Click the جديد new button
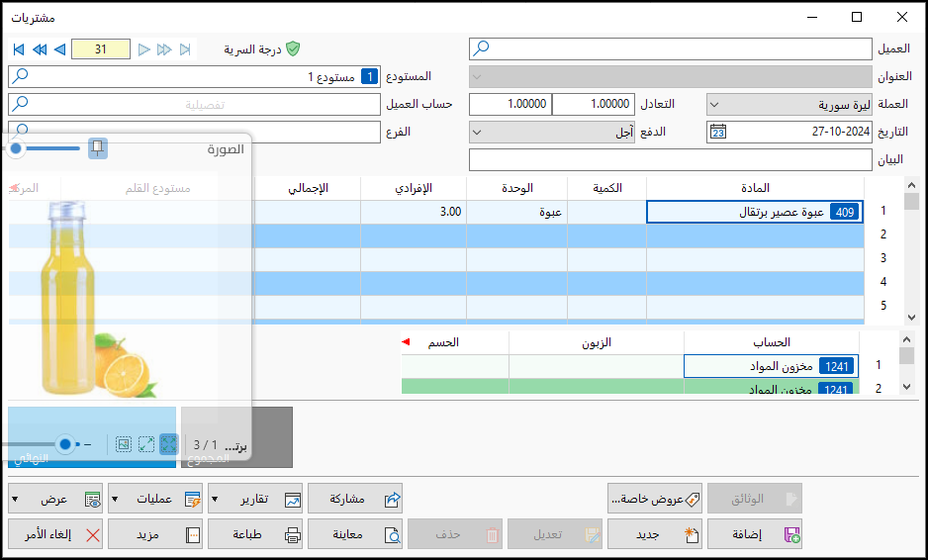The width and height of the screenshot is (928, 560). [x=655, y=534]
